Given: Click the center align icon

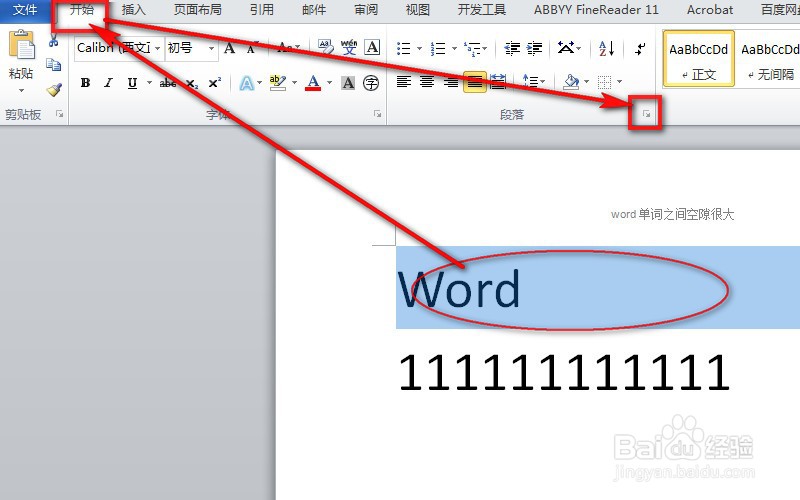Looking at the screenshot, I should pyautogui.click(x=427, y=82).
